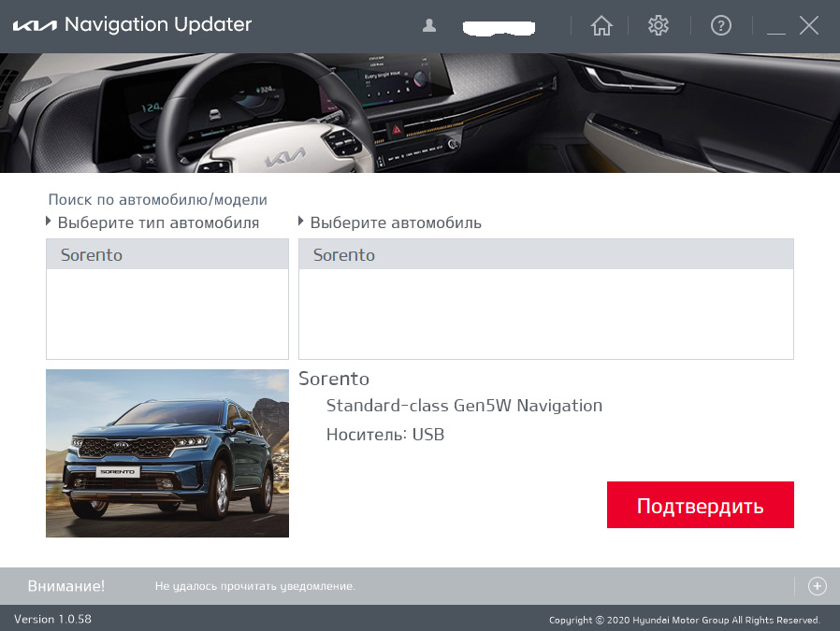Viewport: 840px width, 631px height.
Task: Click the blue Sorento car thumbnail
Action: coord(167,453)
